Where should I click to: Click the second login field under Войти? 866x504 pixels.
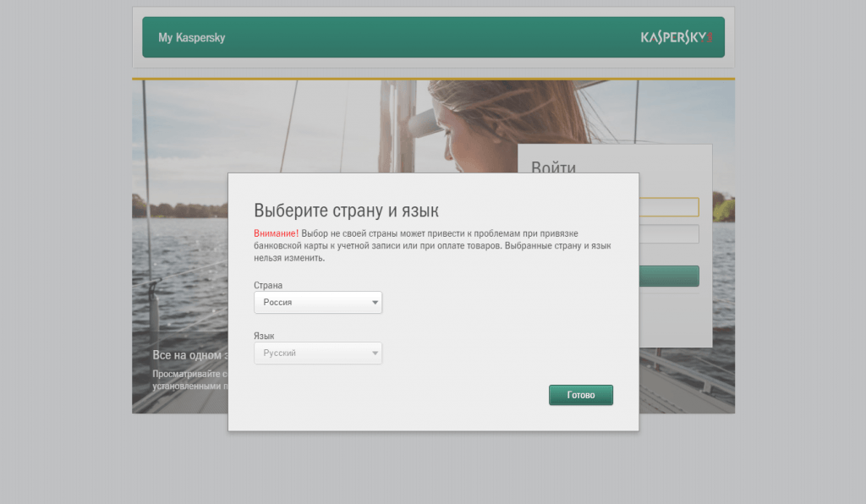pyautogui.click(x=669, y=234)
